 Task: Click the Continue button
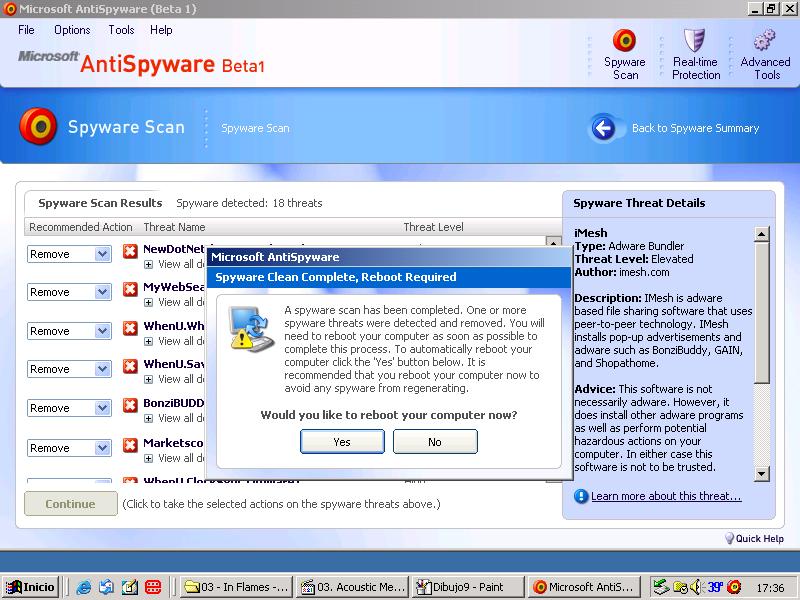coord(70,504)
